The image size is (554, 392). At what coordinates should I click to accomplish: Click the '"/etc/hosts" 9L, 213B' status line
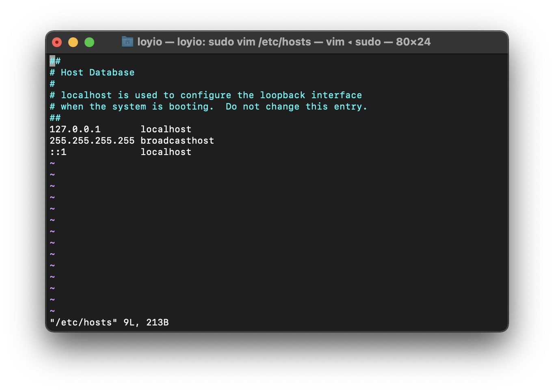click(109, 323)
